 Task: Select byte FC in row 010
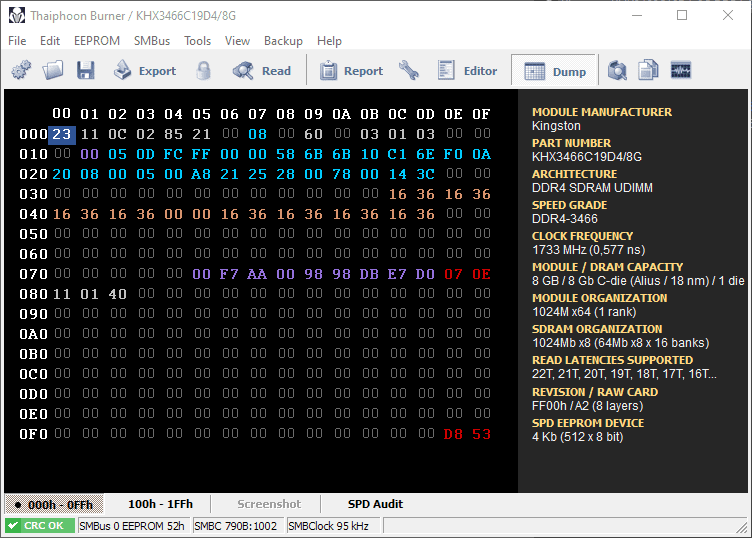pos(173,154)
